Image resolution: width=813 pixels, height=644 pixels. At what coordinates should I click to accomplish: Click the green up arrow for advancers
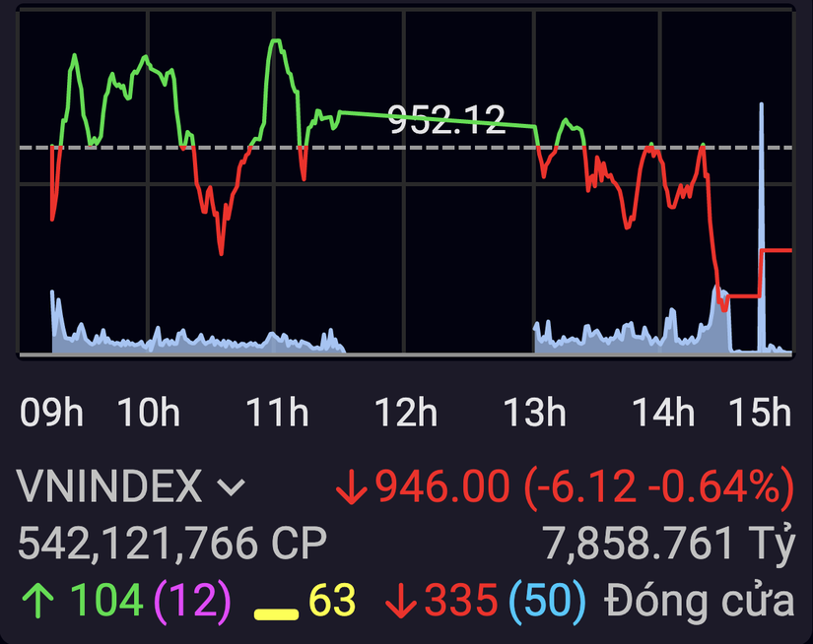(37, 601)
